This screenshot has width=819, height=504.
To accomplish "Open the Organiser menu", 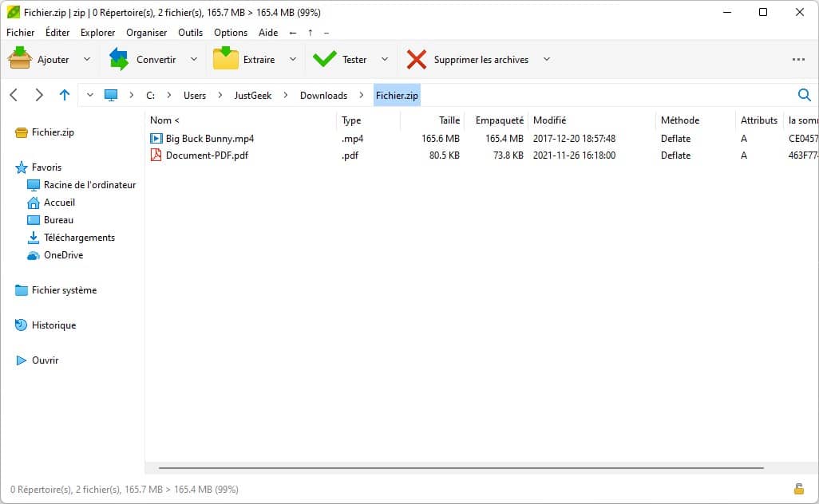I will [146, 33].
